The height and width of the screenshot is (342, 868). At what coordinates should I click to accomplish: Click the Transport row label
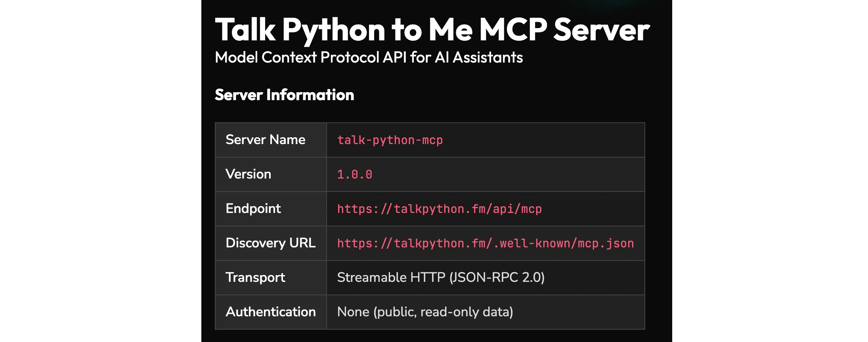click(x=255, y=277)
